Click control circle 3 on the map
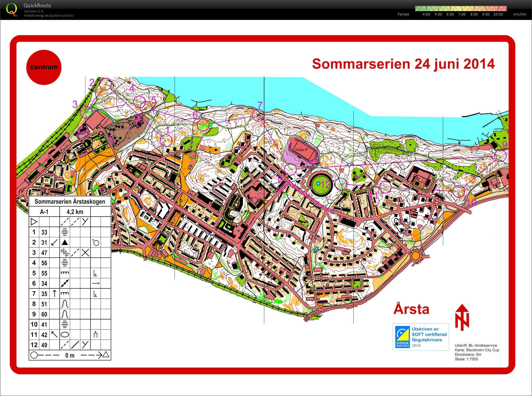The height and width of the screenshot is (396, 532). [x=86, y=112]
